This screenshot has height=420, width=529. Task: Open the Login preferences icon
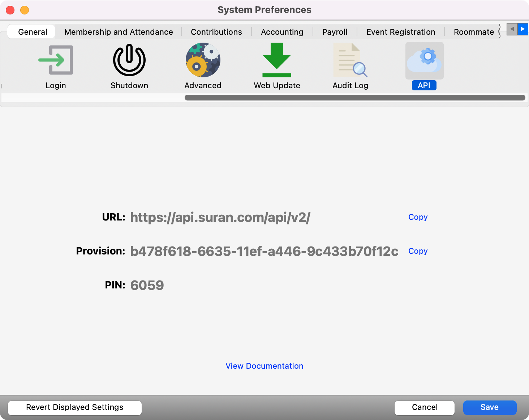tap(56, 60)
